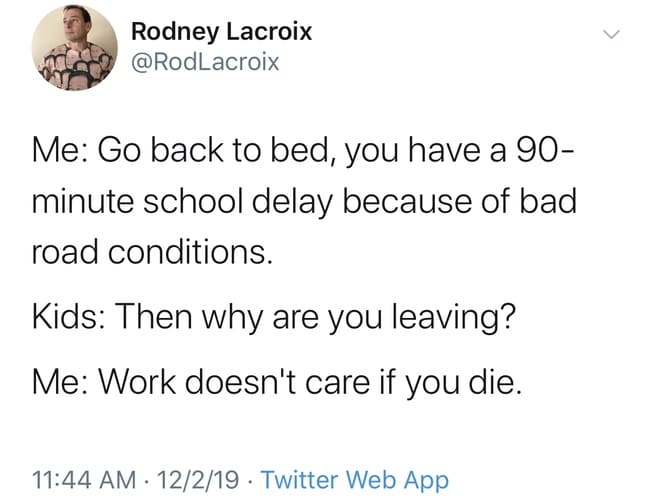
Task: Select "Me: Work doesn't care if you die." line
Action: click(x=276, y=382)
